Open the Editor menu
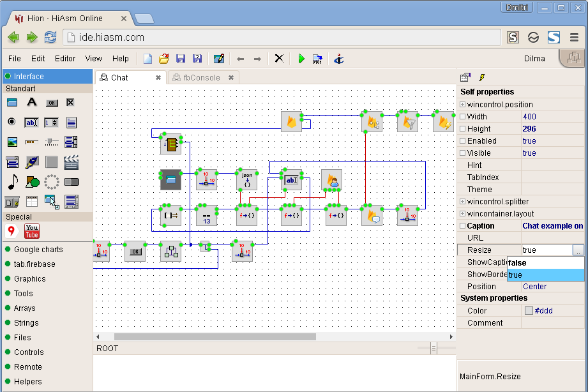The image size is (588, 392). pyautogui.click(x=65, y=59)
